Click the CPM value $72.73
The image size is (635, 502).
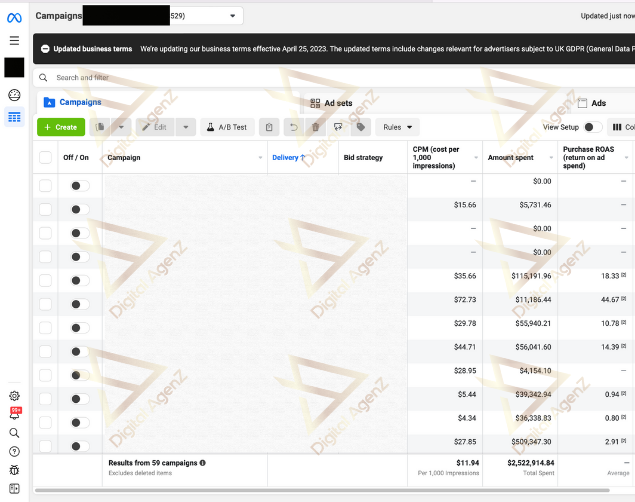(x=465, y=300)
